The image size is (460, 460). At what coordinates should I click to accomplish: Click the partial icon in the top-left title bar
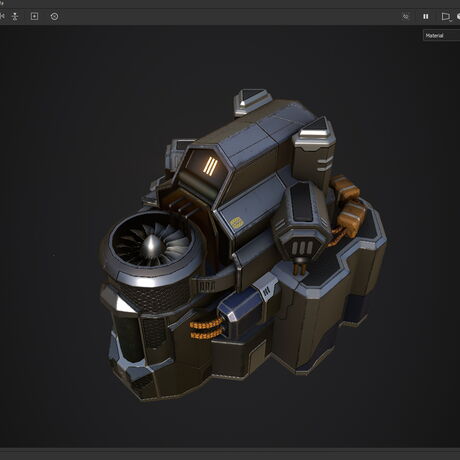2,3
